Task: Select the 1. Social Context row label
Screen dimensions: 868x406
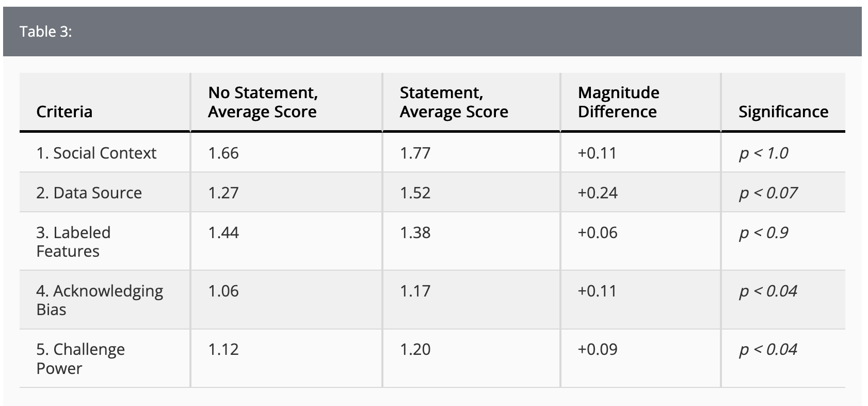Action: point(97,153)
